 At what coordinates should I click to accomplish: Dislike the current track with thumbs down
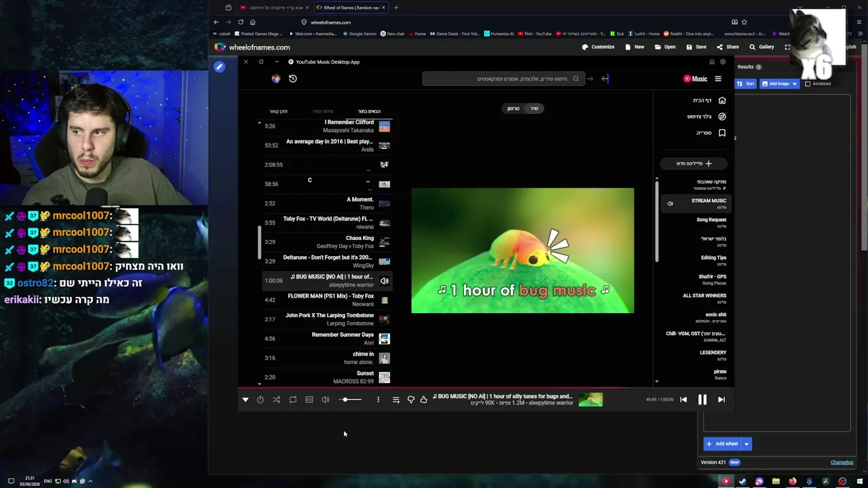coord(411,400)
